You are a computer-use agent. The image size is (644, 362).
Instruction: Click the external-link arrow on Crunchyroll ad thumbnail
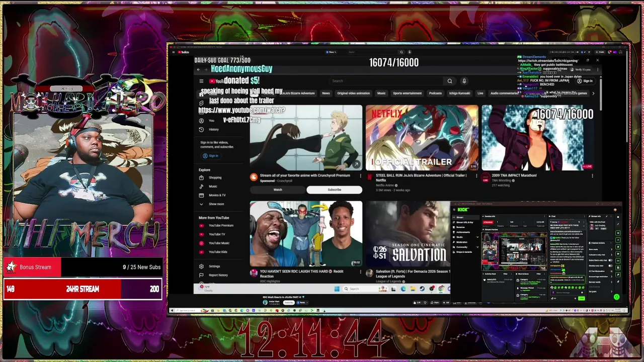356,164
